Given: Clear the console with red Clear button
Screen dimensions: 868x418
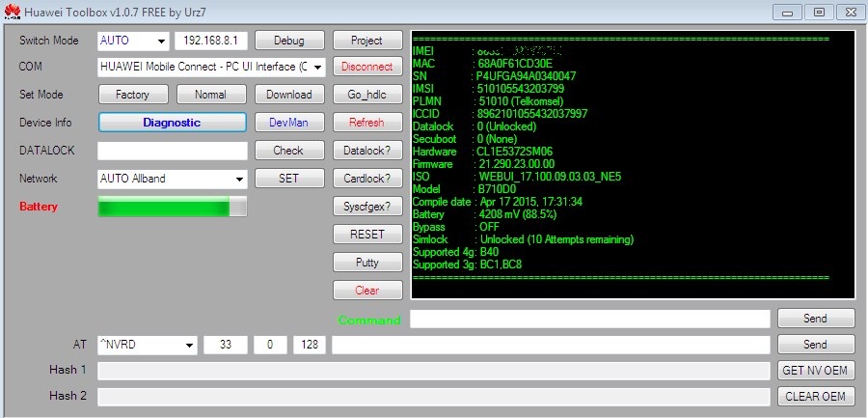Looking at the screenshot, I should tap(367, 291).
